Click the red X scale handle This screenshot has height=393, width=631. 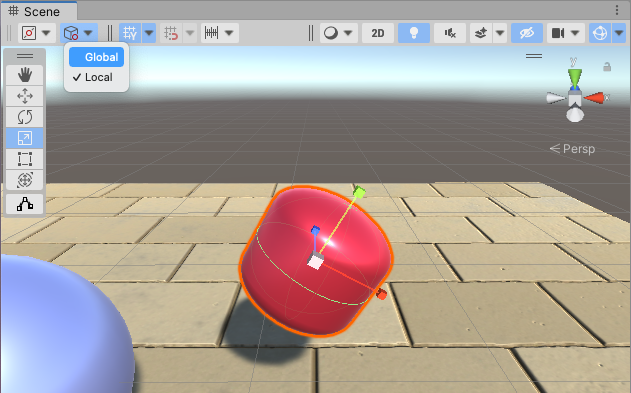(x=381, y=294)
